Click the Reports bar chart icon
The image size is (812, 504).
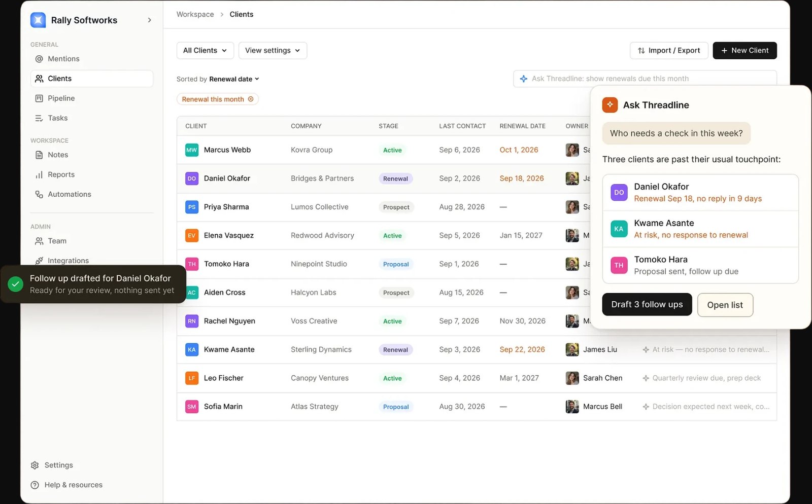[39, 175]
